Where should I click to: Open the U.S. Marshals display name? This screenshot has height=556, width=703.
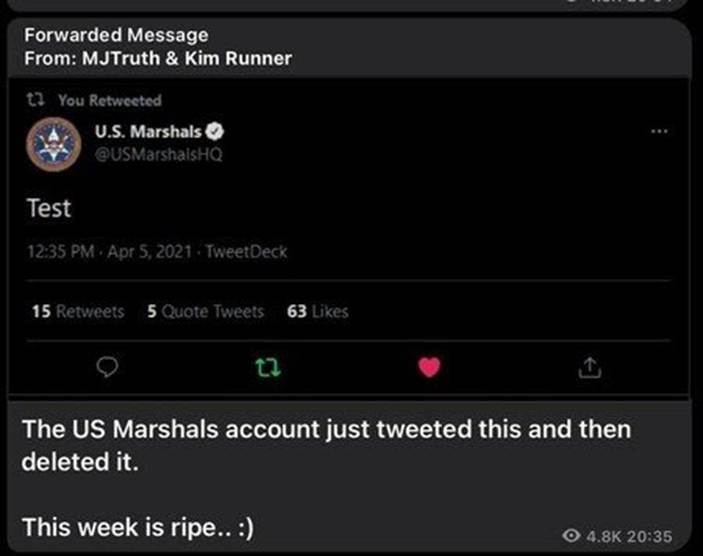tap(148, 132)
